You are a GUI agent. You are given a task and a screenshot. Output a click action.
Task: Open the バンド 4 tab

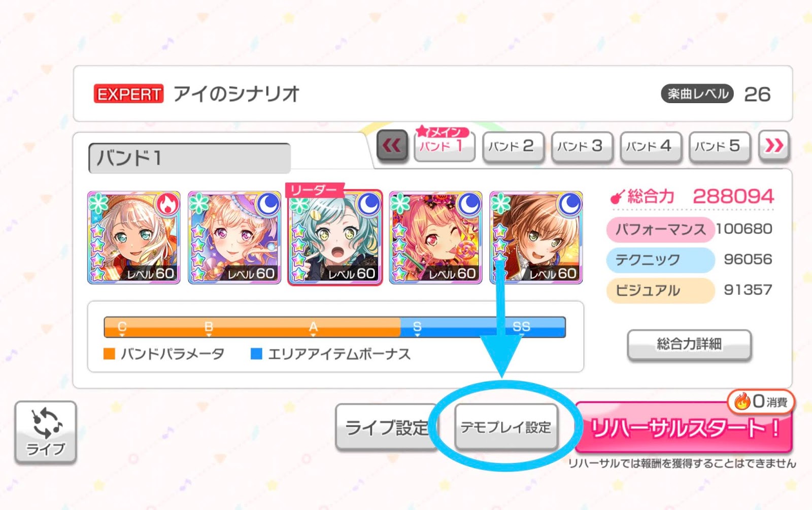coord(651,147)
